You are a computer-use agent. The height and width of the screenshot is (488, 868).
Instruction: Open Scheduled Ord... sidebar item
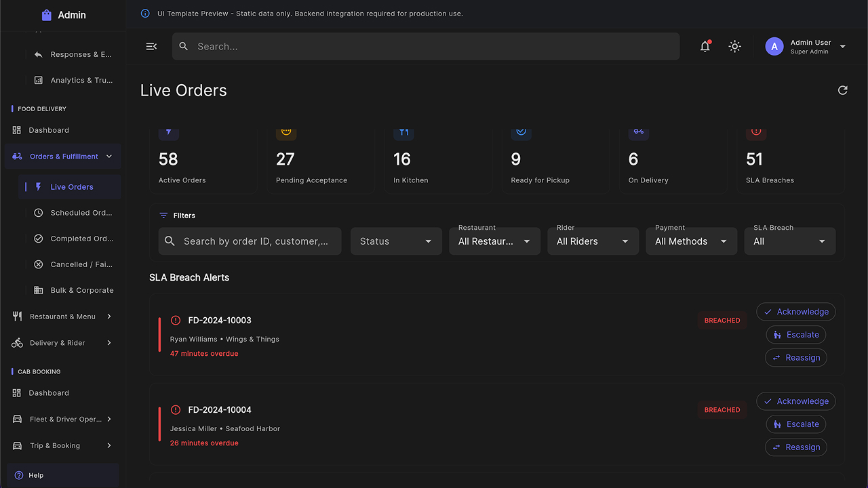click(x=71, y=213)
